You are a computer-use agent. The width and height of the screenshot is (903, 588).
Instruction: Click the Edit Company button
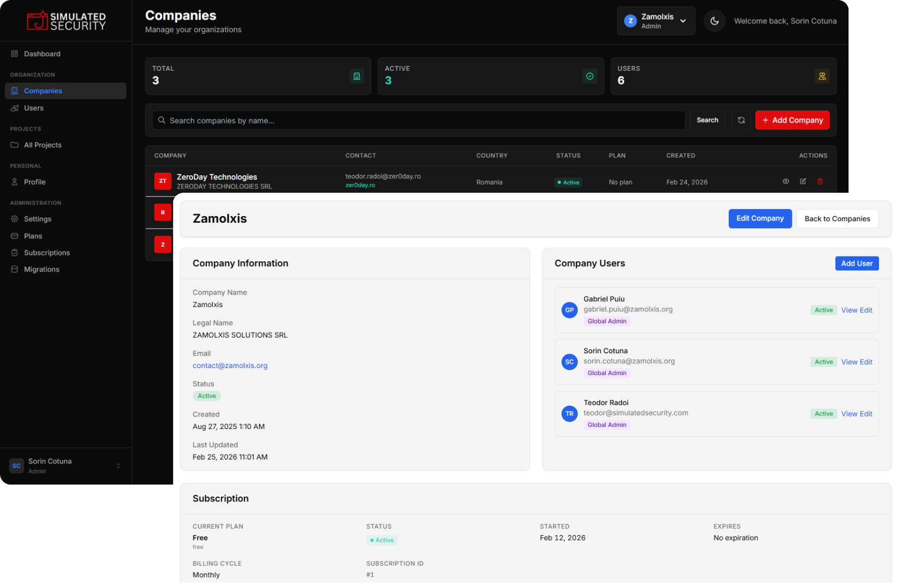point(760,218)
